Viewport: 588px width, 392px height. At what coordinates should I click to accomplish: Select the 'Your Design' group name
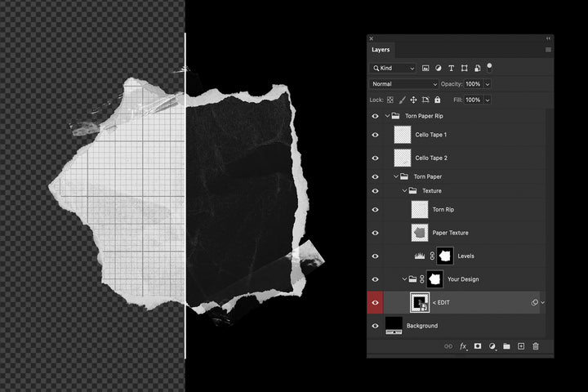(463, 279)
